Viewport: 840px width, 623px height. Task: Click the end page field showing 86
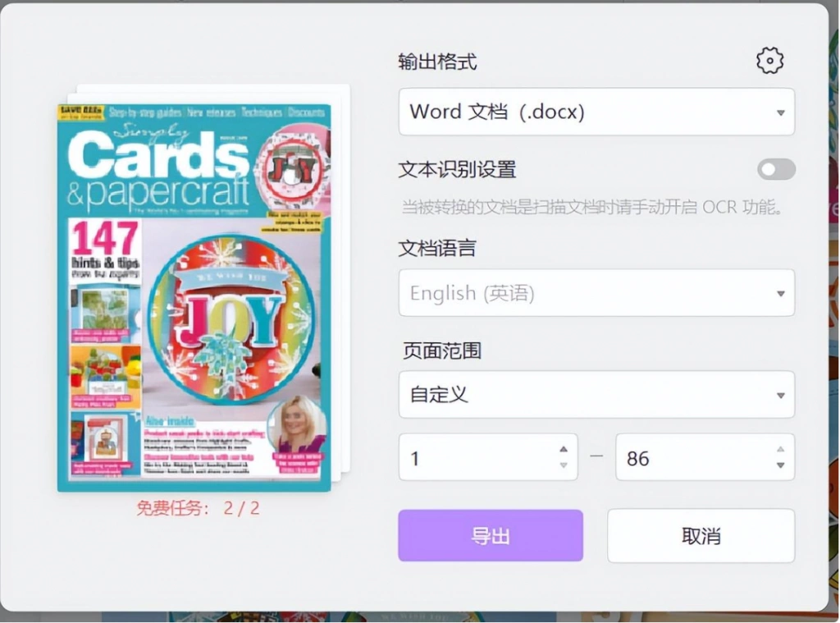tap(705, 457)
